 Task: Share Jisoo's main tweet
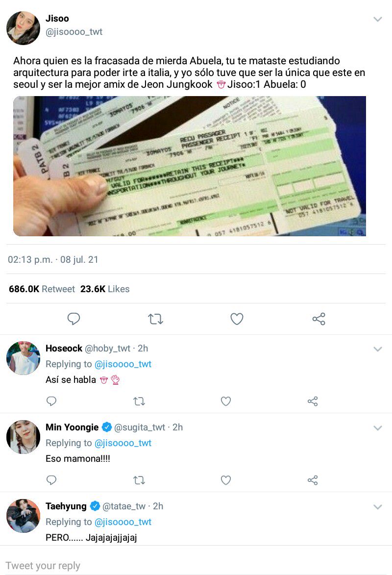[318, 319]
